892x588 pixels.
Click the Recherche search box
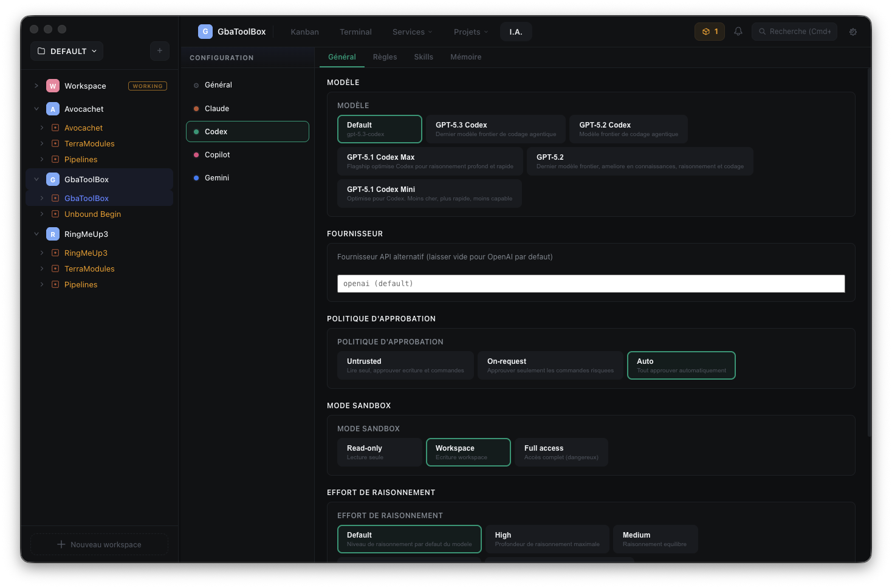click(794, 32)
